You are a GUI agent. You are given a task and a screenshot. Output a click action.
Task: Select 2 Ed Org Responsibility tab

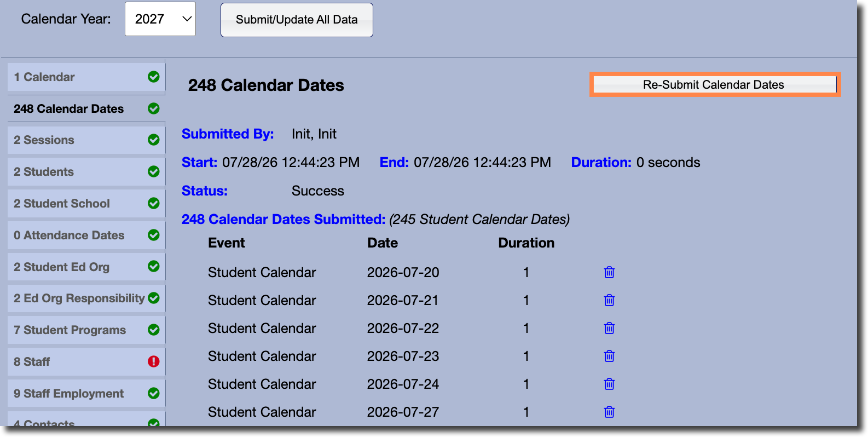coord(86,298)
